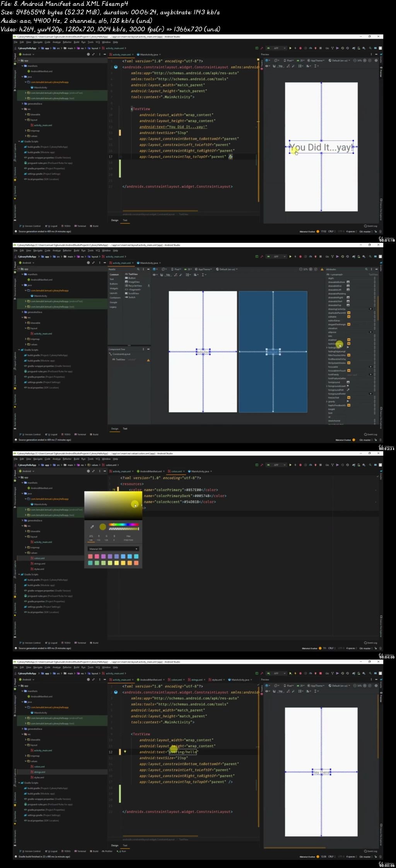The height and width of the screenshot is (868, 396).
Task: Click the zoom-out icon above the second frame's design canvas
Action: tap(301, 269)
